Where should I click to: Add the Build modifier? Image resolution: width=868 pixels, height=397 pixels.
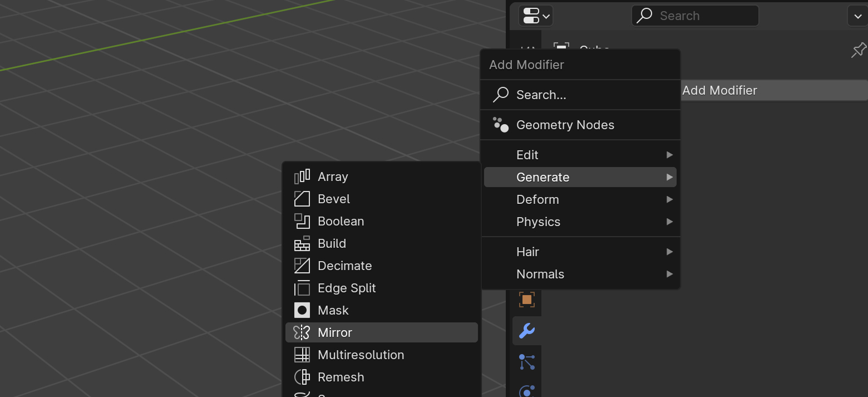(x=382, y=243)
